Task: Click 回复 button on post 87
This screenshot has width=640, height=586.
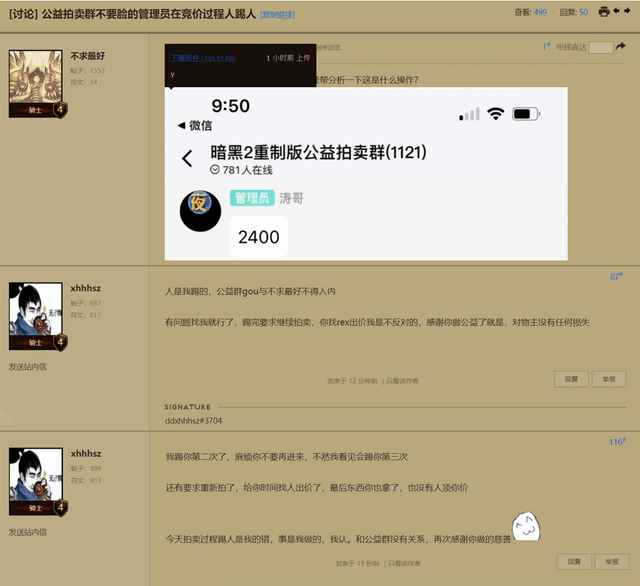Action: click(571, 379)
